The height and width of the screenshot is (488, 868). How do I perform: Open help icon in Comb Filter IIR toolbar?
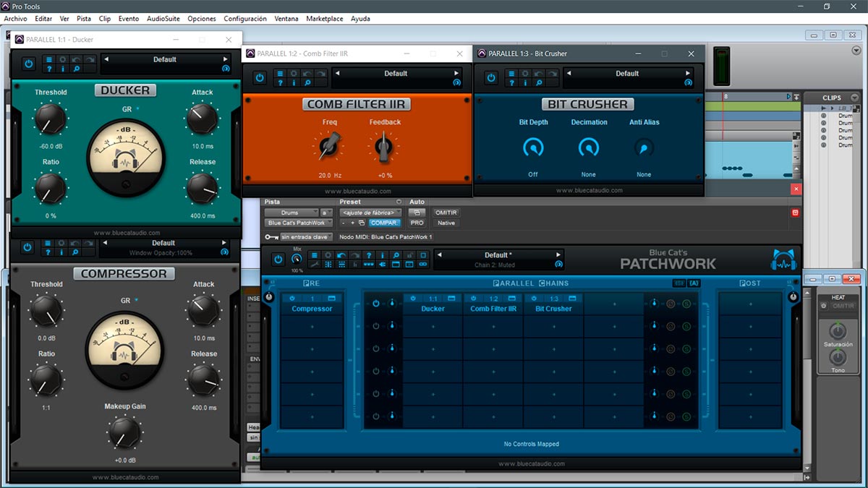click(281, 82)
